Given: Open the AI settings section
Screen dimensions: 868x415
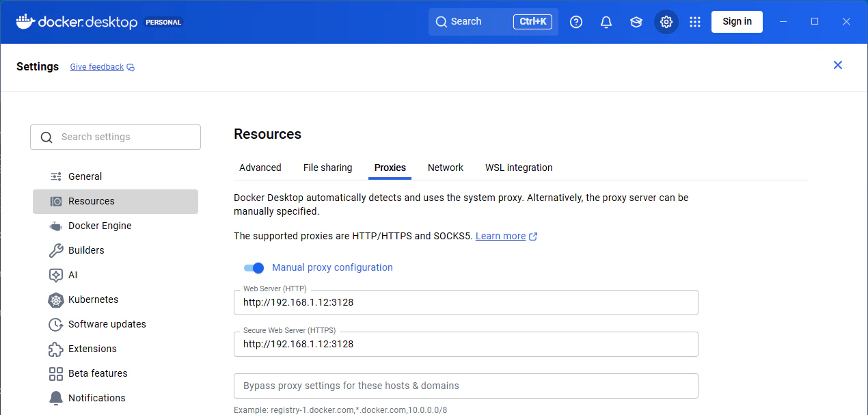Looking at the screenshot, I should (116, 275).
